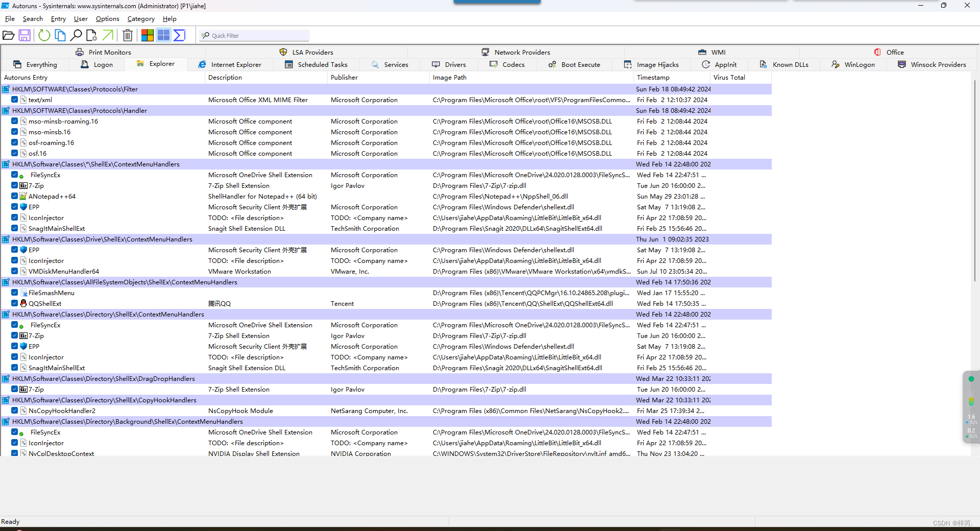Viewport: 980px width, 531px height.
Task: Click the Winsock Providers tab icon
Action: [x=902, y=64]
